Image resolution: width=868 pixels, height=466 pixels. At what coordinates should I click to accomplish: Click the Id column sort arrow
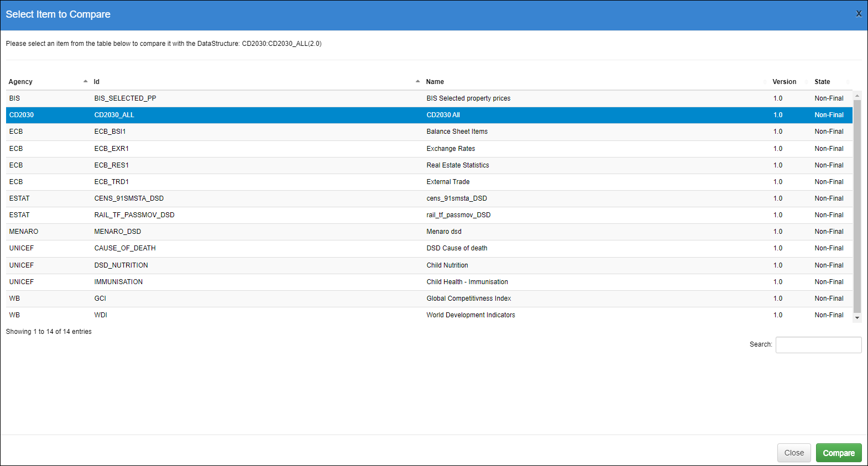(x=417, y=81)
